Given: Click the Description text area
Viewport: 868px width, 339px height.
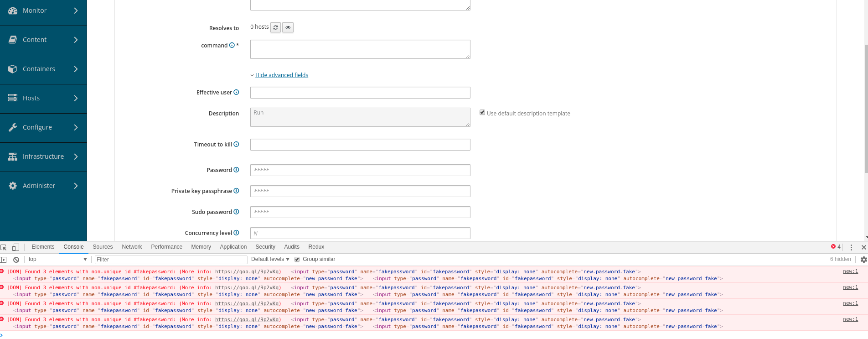Looking at the screenshot, I should click(360, 117).
